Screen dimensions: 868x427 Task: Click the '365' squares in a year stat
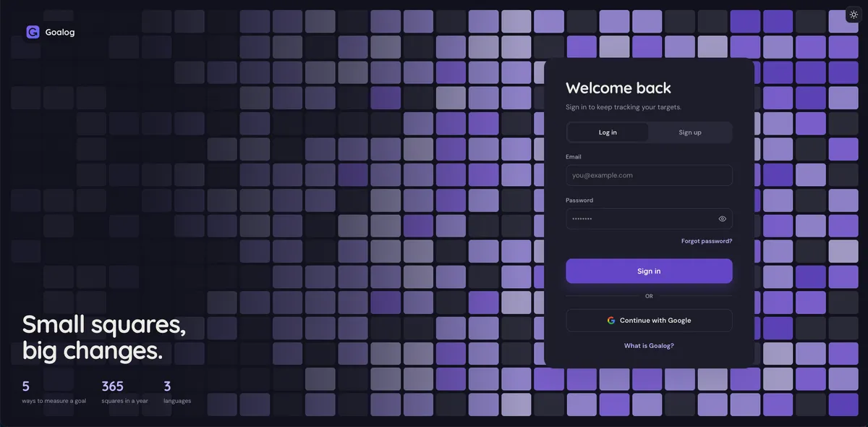pyautogui.click(x=124, y=392)
